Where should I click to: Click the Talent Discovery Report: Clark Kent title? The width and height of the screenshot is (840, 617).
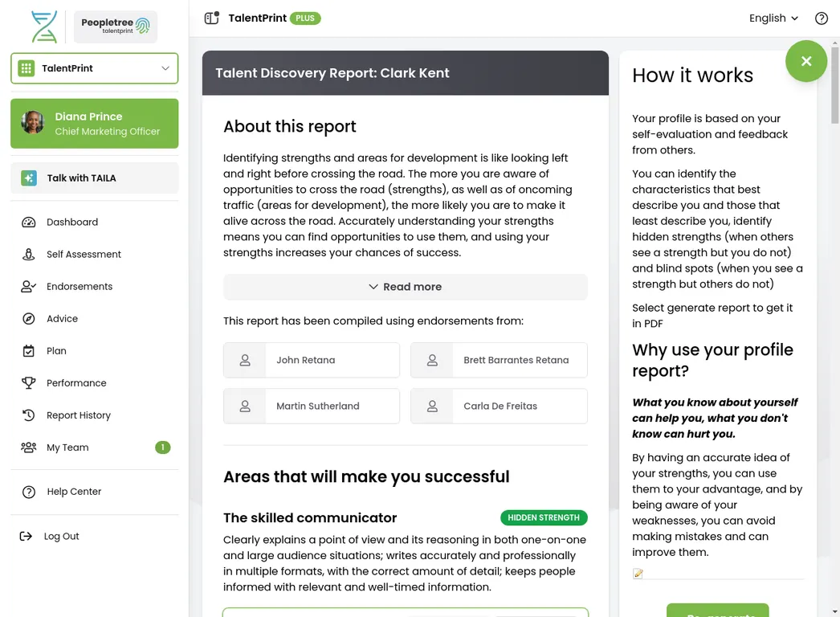[332, 73]
